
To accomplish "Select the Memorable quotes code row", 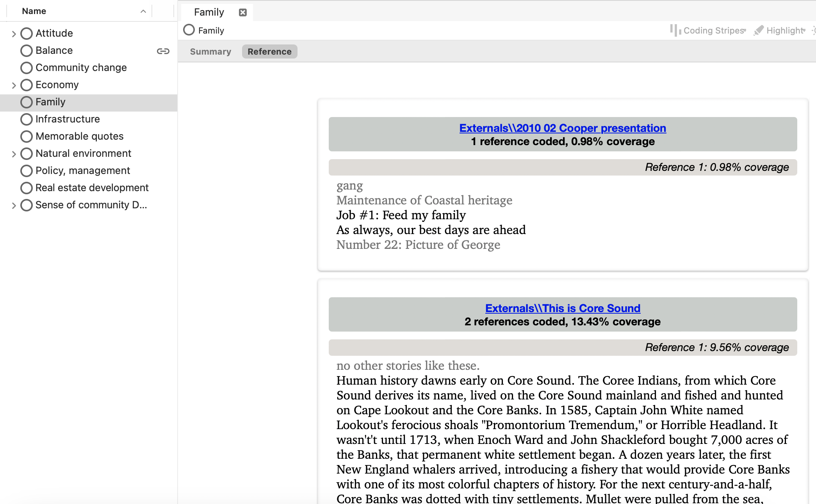I will (89, 136).
